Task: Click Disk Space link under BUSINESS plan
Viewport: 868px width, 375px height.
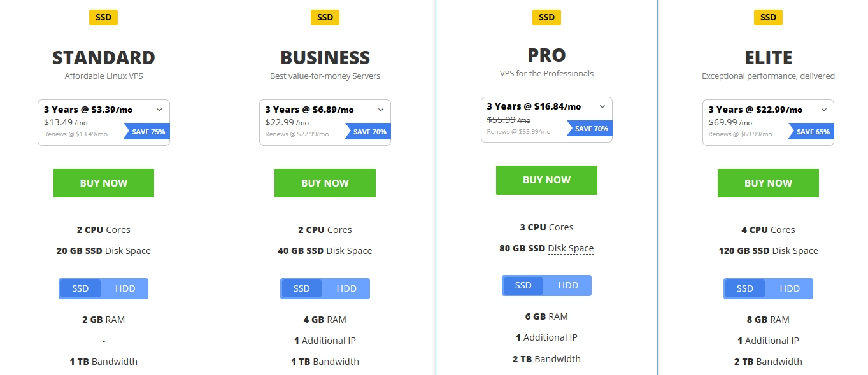Action: pyautogui.click(x=349, y=251)
